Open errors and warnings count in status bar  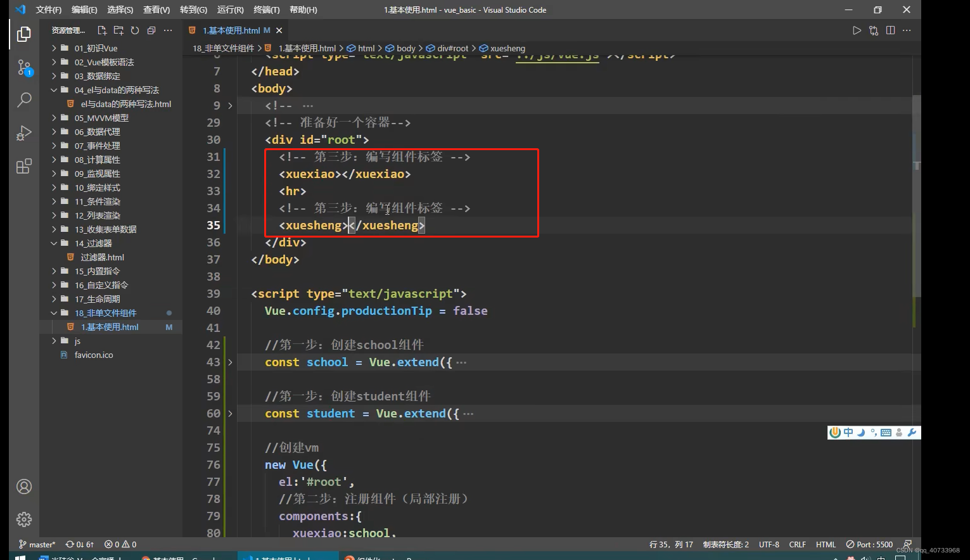click(120, 544)
